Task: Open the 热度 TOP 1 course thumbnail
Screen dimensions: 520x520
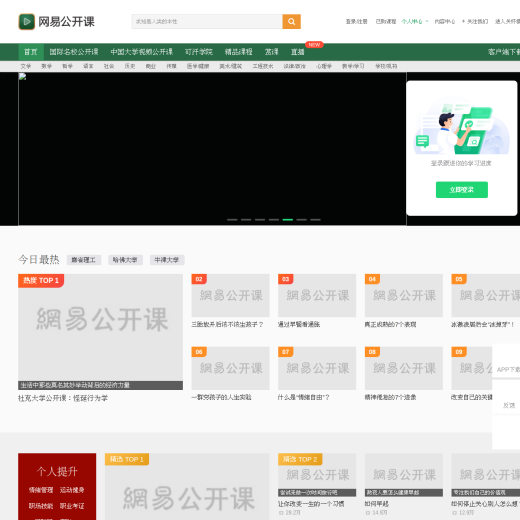Action: (x=100, y=332)
